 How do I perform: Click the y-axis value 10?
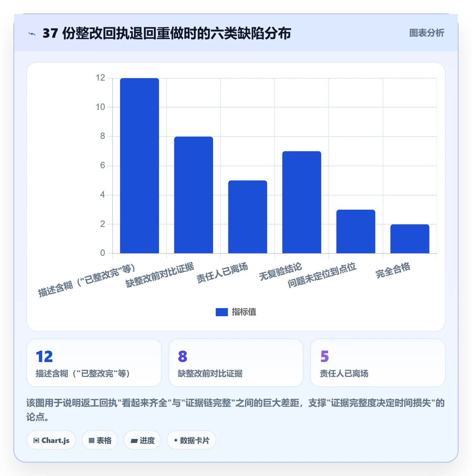(x=100, y=107)
